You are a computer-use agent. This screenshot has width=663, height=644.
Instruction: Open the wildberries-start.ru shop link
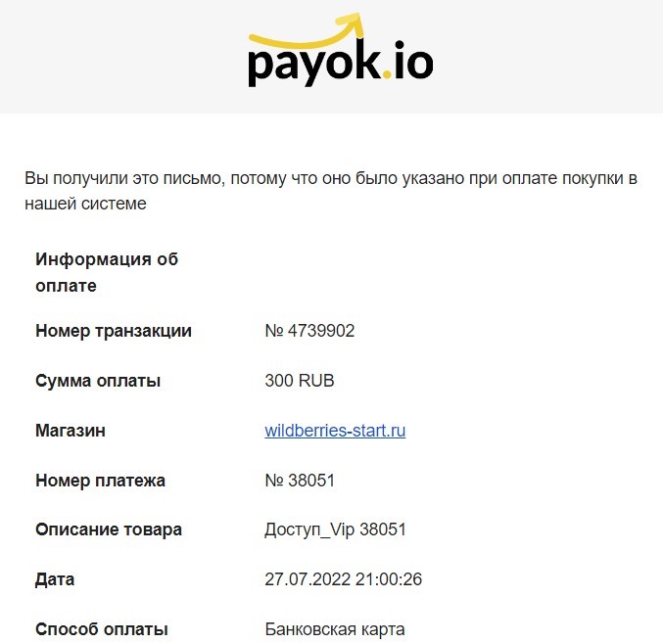tap(335, 431)
